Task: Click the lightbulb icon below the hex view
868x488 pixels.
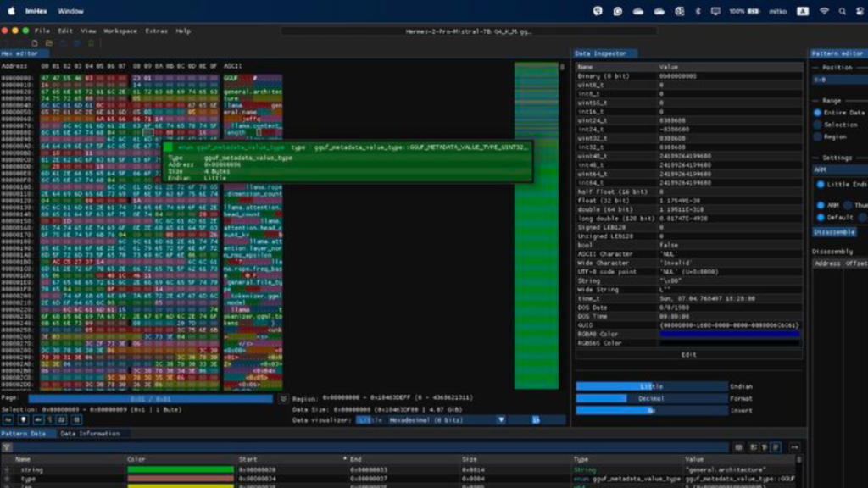Action: pyautogui.click(x=22, y=419)
